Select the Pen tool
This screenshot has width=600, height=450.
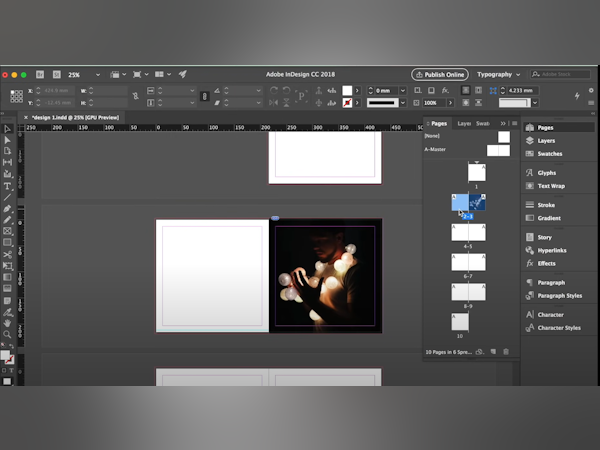(7, 209)
